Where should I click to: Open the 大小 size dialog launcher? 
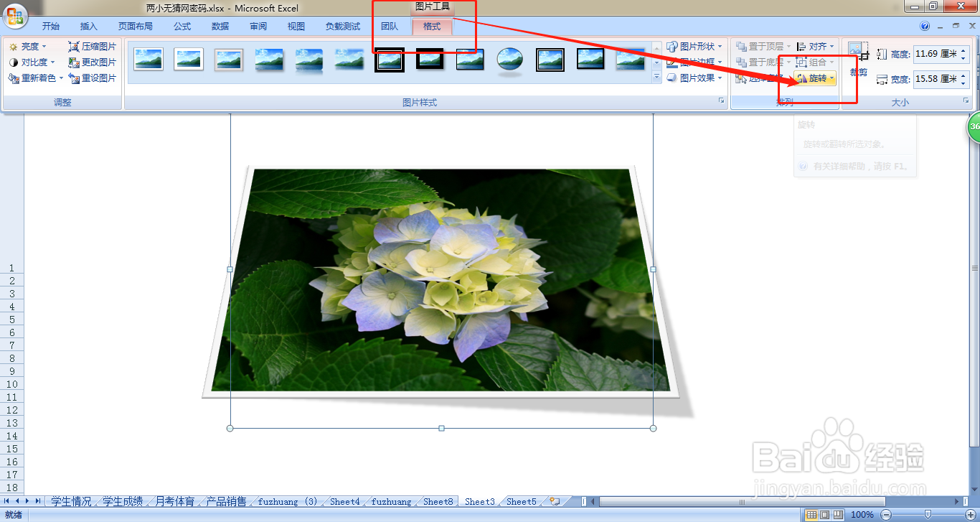(x=966, y=102)
